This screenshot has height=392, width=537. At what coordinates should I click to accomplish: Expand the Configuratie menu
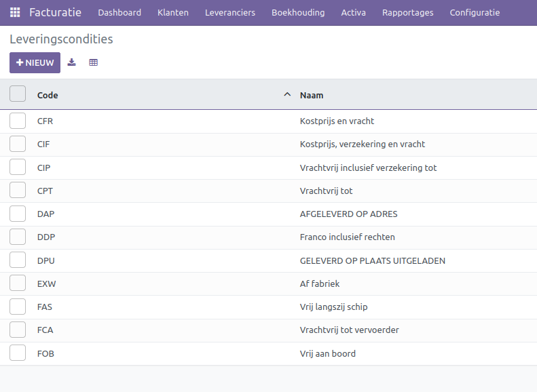coord(475,12)
